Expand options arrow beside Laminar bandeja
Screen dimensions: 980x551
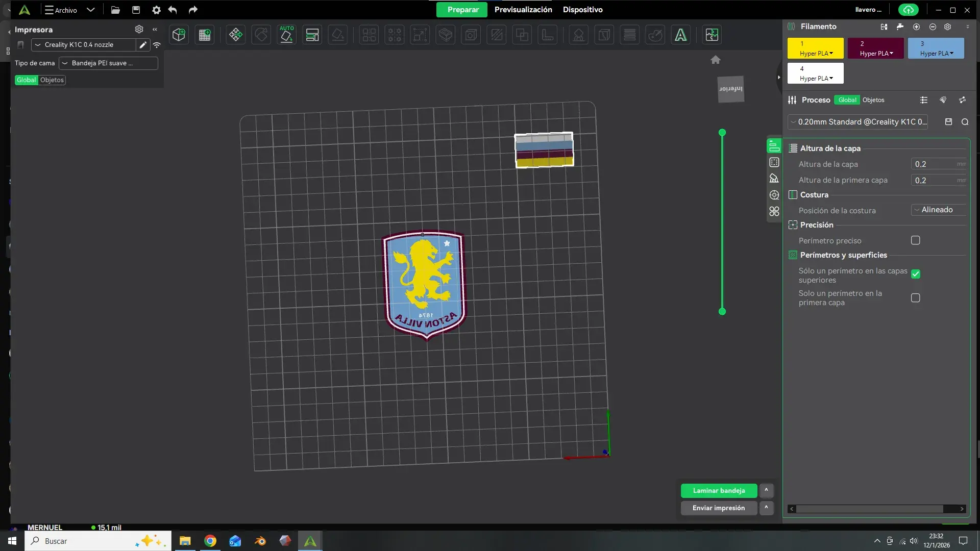766,490
